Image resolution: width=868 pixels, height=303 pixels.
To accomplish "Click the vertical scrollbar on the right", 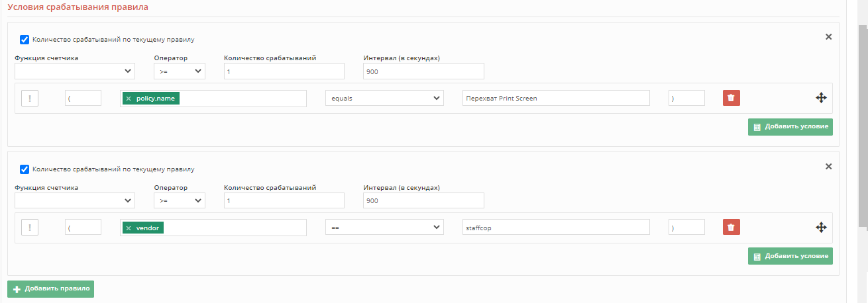I will (x=863, y=126).
